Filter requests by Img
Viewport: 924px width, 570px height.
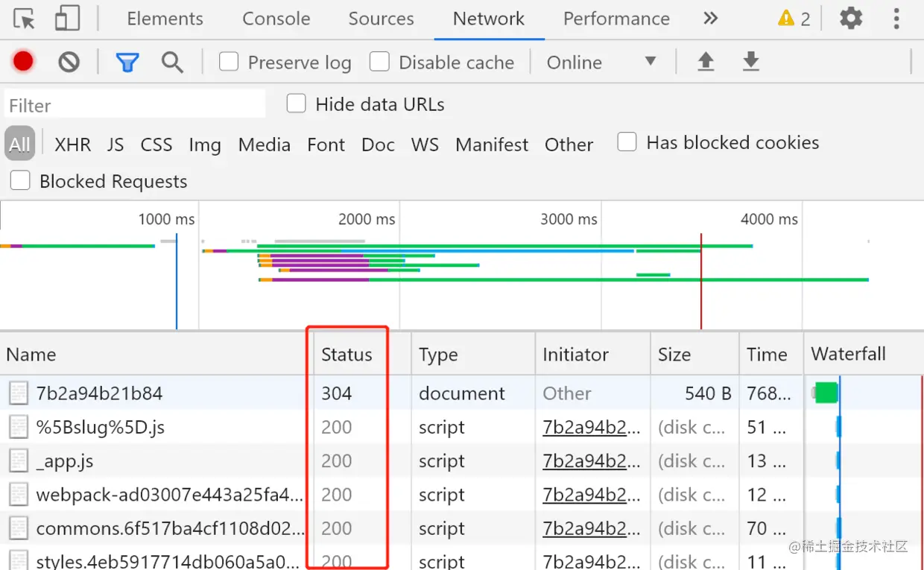point(205,145)
